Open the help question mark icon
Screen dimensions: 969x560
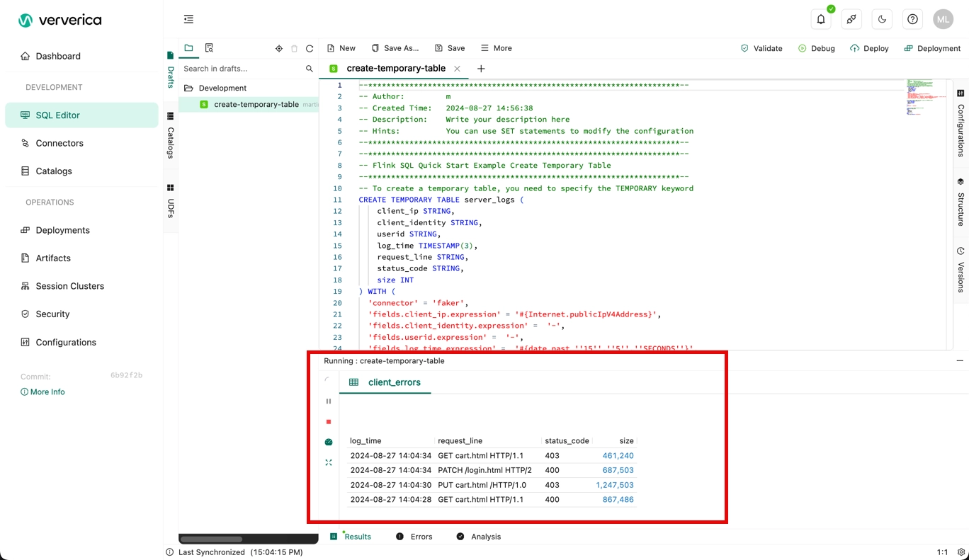click(x=912, y=19)
